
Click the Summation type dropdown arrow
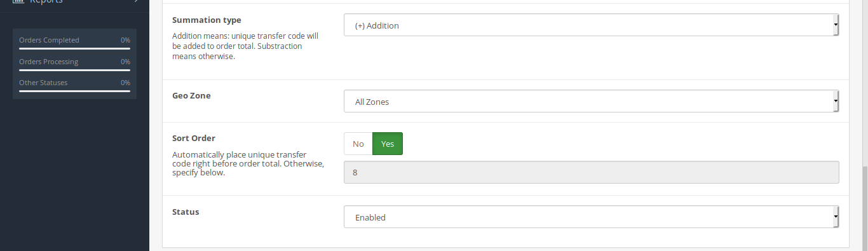click(836, 25)
